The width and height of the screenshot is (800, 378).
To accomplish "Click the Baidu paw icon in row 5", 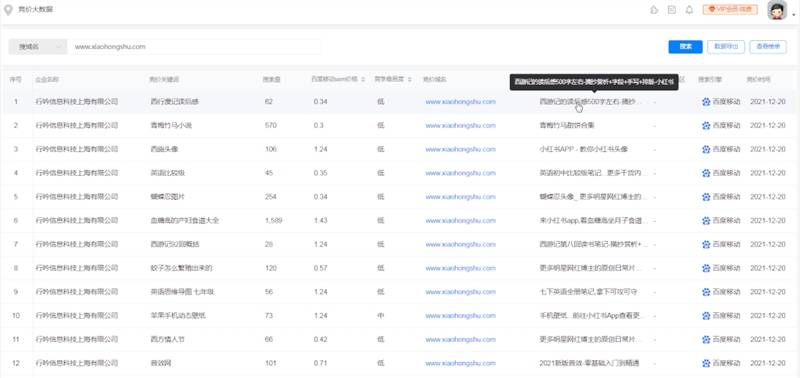I will click(x=706, y=197).
